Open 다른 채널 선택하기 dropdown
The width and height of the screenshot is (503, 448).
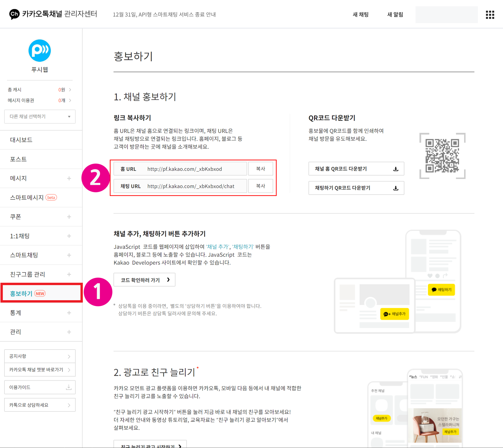pos(40,117)
